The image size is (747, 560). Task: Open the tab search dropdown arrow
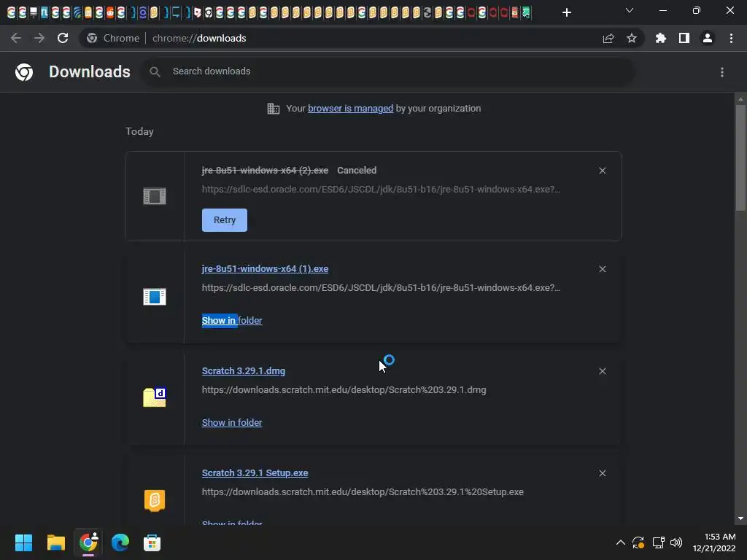point(630,10)
